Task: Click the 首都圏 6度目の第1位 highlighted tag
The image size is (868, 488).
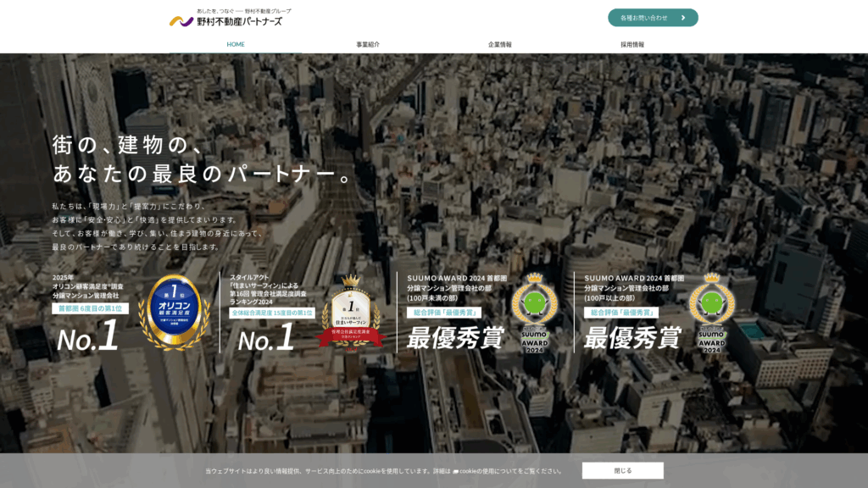Action: coord(92,306)
